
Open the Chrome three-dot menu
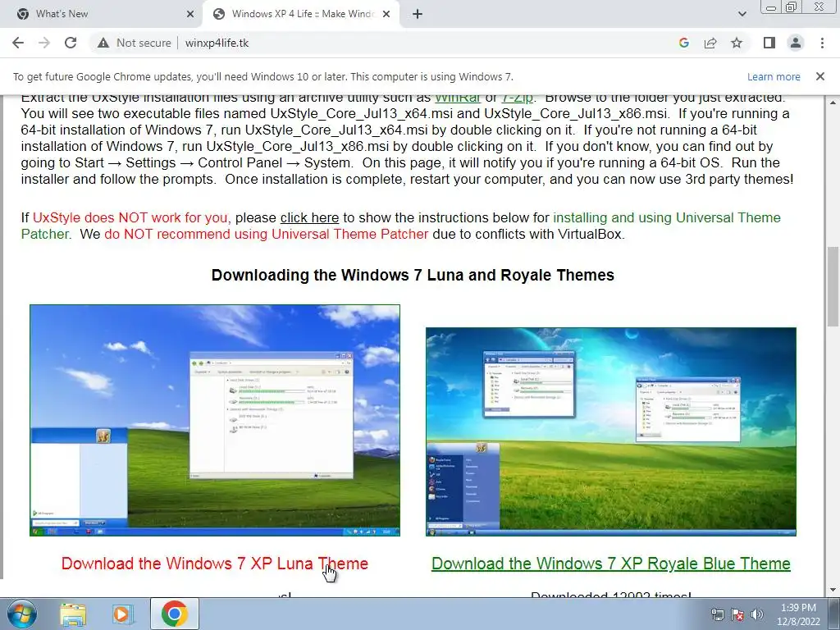[x=822, y=43]
